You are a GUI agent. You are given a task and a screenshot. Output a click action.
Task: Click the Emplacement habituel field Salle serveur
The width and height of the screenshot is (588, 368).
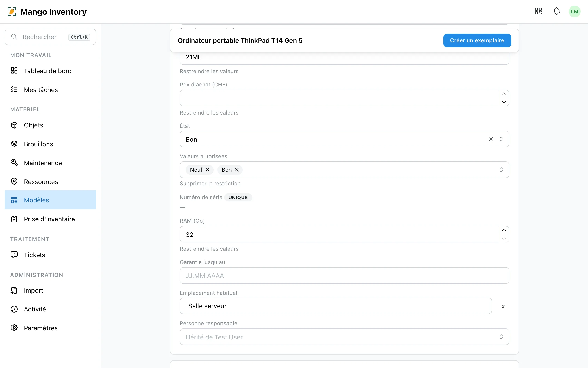coord(336,306)
